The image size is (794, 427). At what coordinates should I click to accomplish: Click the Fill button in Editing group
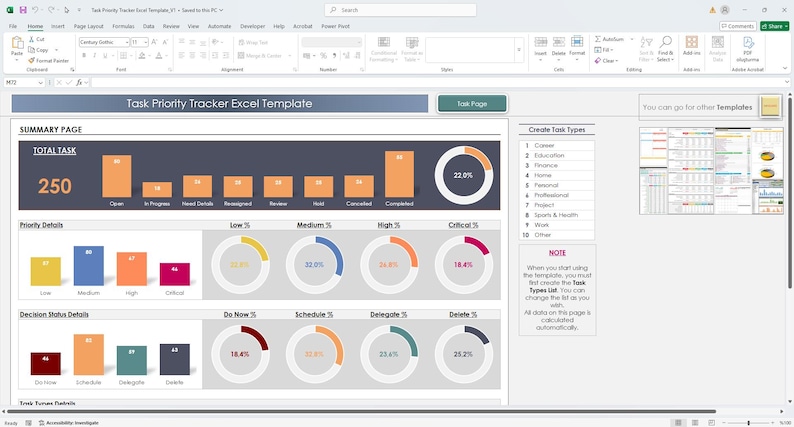click(603, 50)
